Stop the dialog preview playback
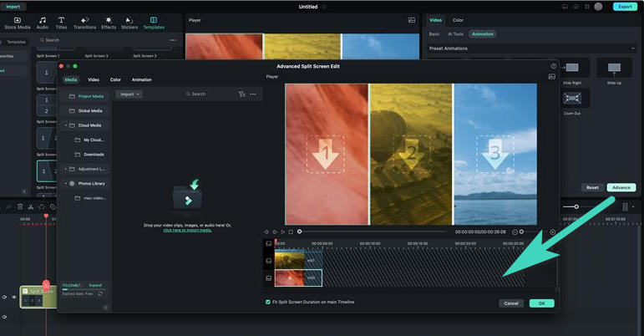Viewport: 644px width, 336px height. [291, 232]
